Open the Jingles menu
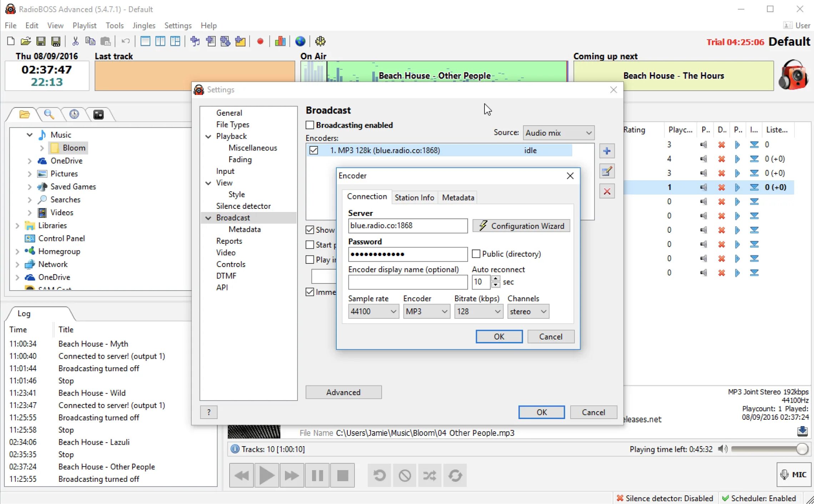The width and height of the screenshot is (814, 504). tap(144, 26)
